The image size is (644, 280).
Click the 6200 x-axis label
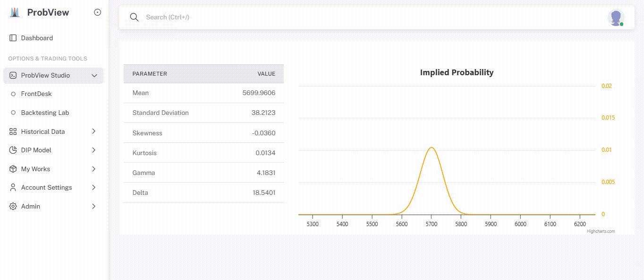(580, 224)
